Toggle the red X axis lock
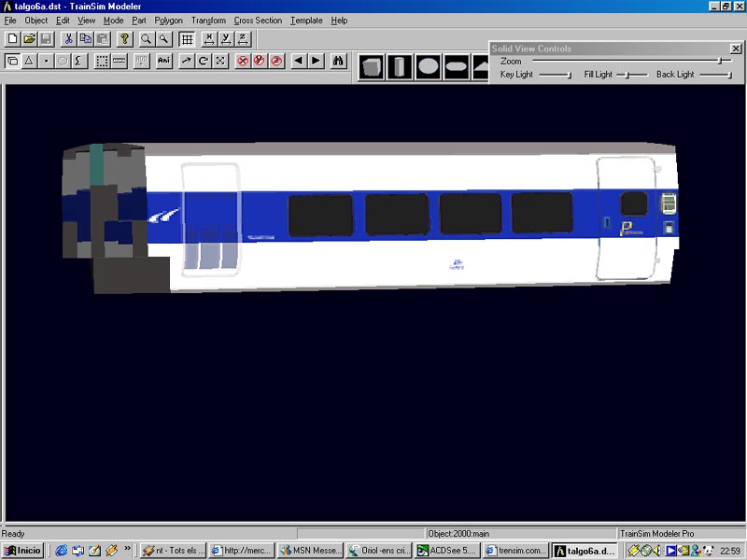Image resolution: width=747 pixels, height=560 pixels. coord(243,61)
